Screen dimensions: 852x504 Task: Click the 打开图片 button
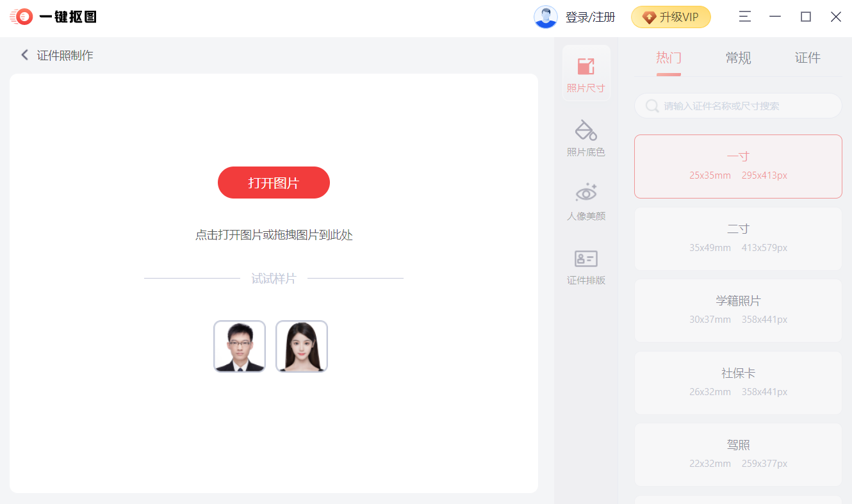click(274, 183)
